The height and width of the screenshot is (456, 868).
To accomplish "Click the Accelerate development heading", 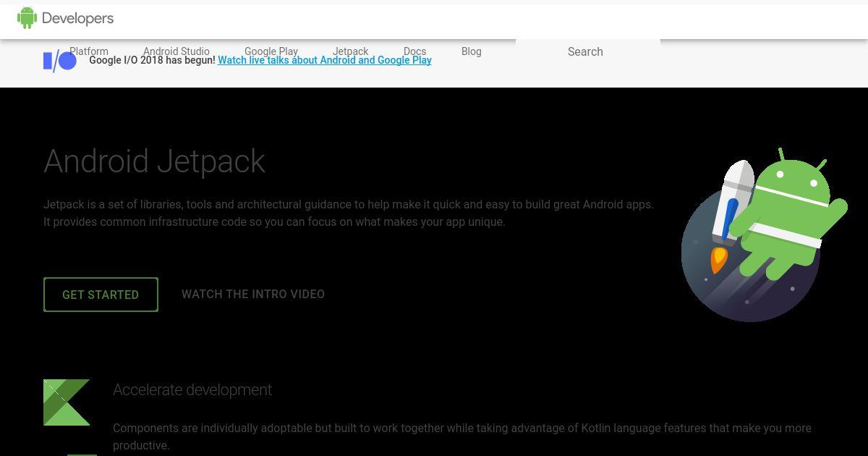I will click(x=192, y=389).
